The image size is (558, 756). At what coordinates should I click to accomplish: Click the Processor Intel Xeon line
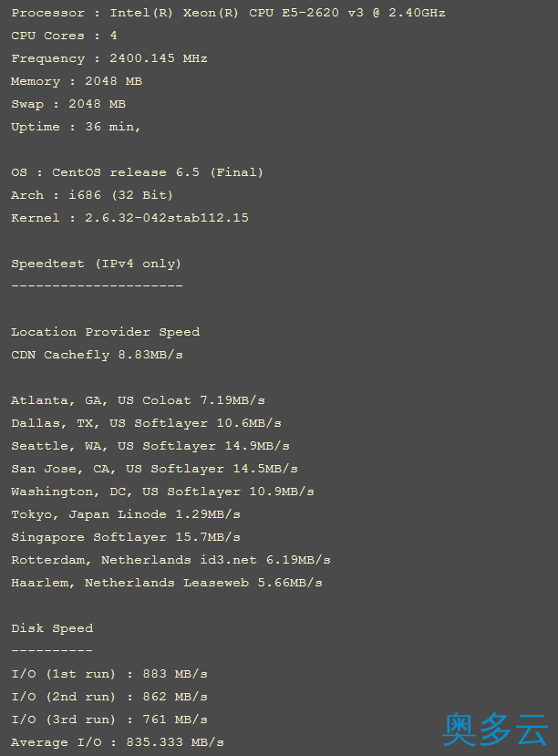[229, 13]
